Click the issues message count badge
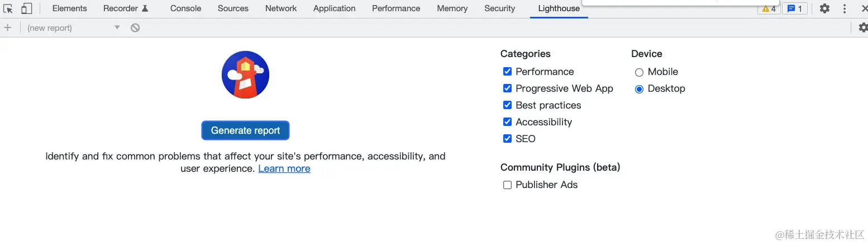The image size is (868, 244). click(794, 9)
